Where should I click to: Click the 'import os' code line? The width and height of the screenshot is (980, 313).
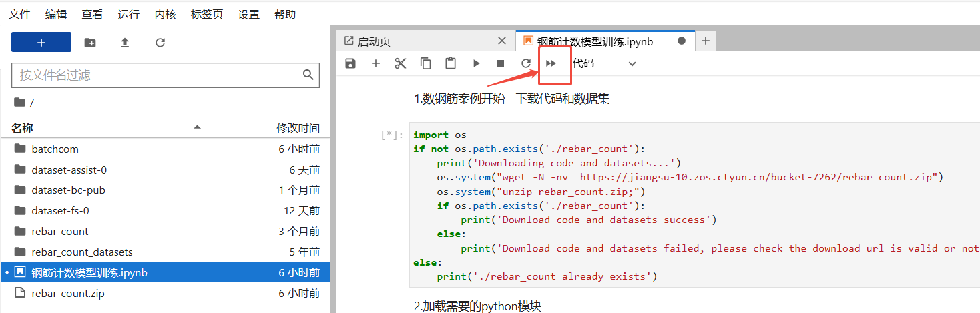[440, 135]
